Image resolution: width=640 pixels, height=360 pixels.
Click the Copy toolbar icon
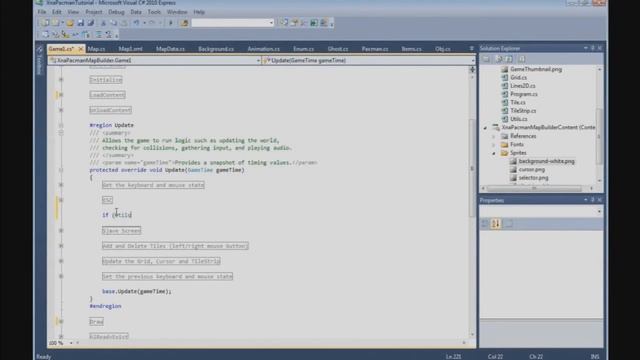pos(114,23)
